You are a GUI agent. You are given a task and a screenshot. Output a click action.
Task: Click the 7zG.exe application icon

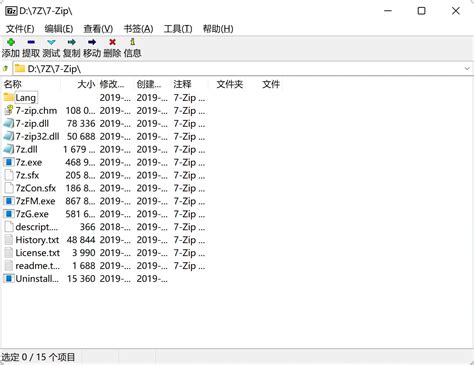(x=9, y=214)
